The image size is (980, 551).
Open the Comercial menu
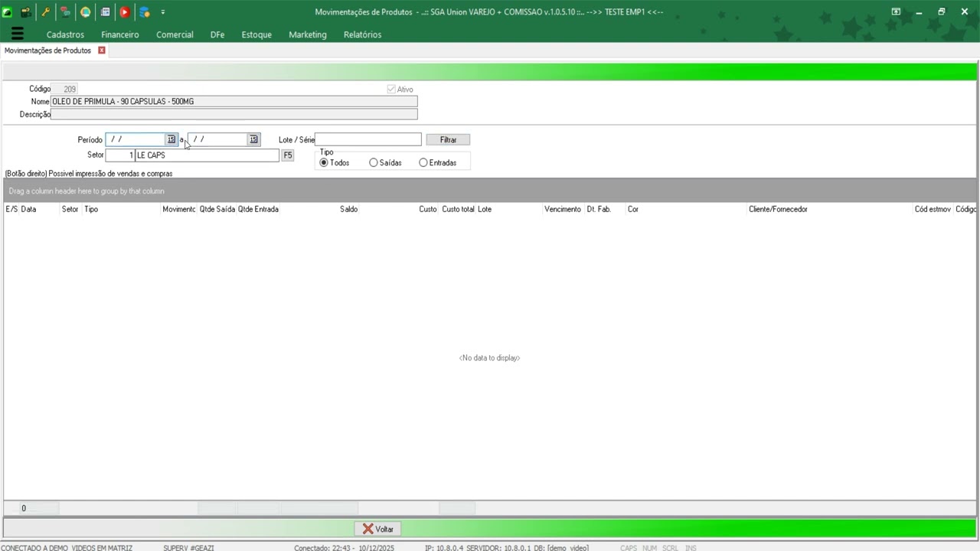(x=175, y=34)
